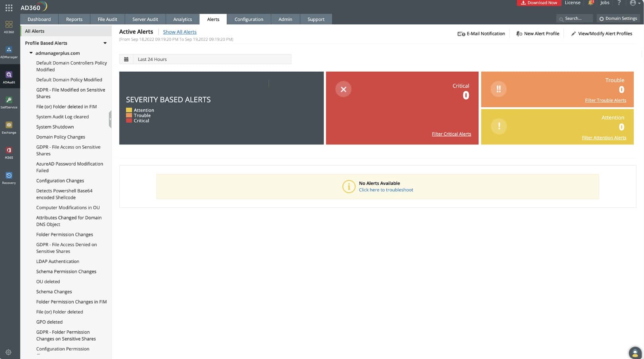Open the user account menu icon
The image size is (644, 359).
[x=634, y=3]
